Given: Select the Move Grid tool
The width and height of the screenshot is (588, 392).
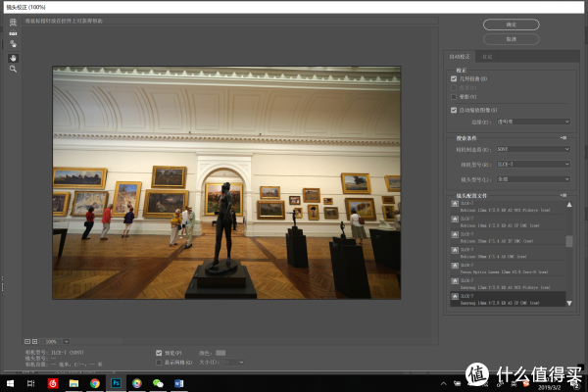Looking at the screenshot, I should (13, 44).
